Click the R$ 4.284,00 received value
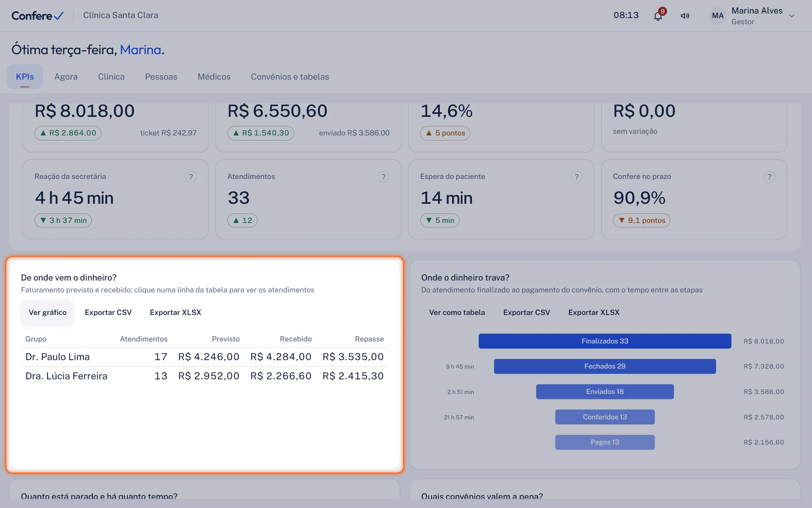 pos(281,357)
